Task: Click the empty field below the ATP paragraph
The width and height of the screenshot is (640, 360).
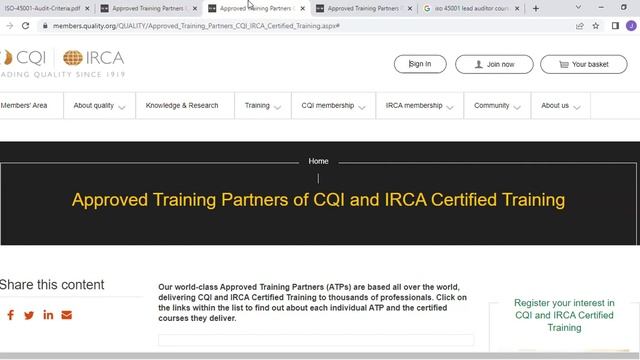Action: tap(316, 340)
